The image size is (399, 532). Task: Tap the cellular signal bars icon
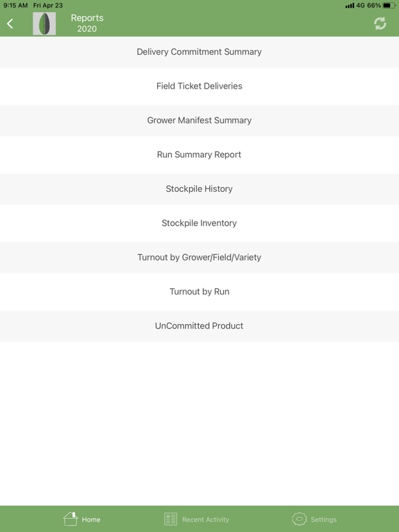[349, 6]
